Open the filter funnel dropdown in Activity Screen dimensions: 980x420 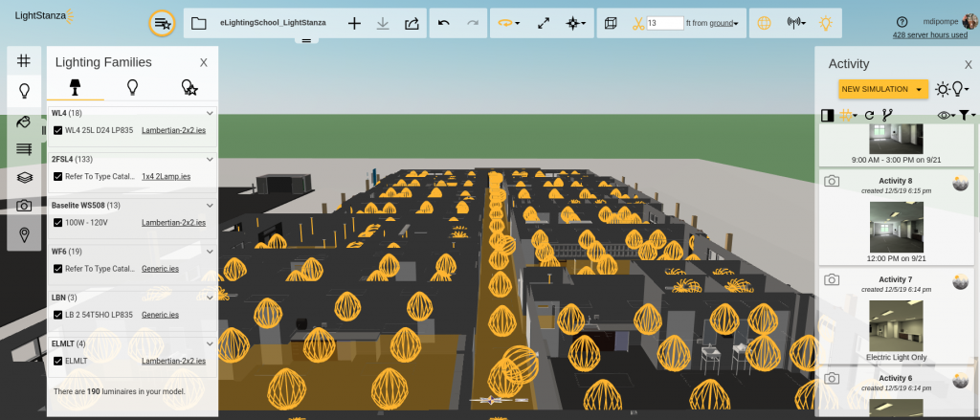(x=967, y=115)
